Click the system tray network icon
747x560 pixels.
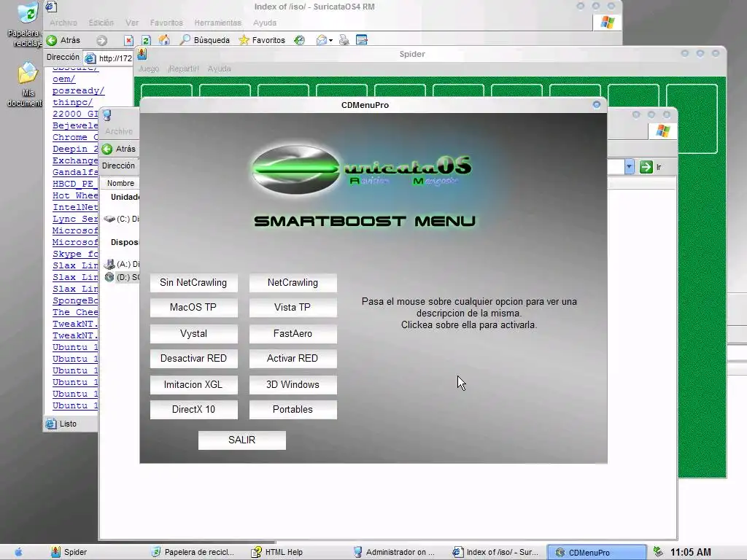click(658, 551)
